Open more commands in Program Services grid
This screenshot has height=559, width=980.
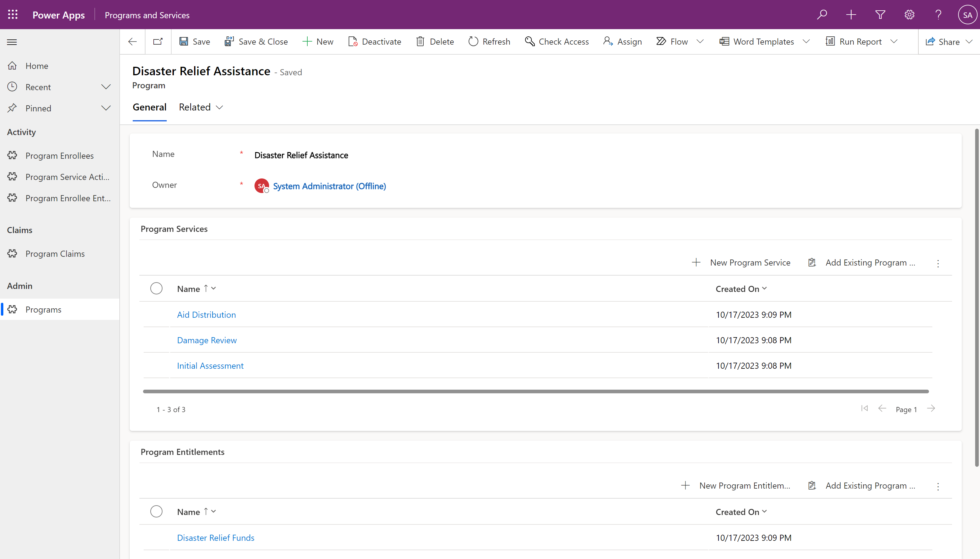938,263
